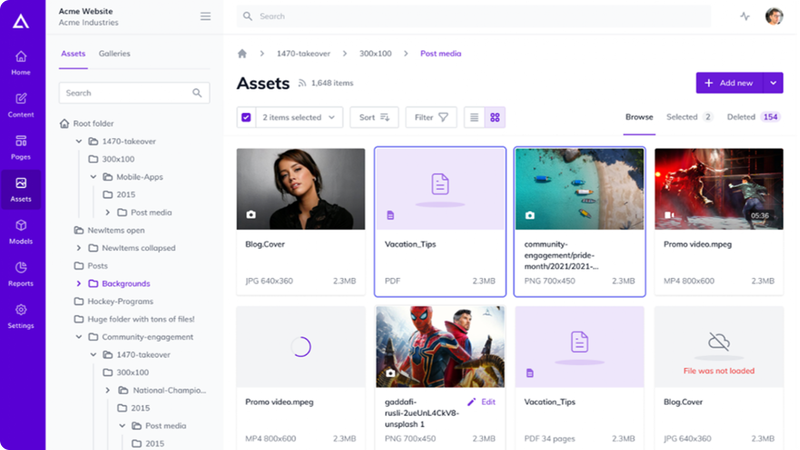Collapse sidebar with hamburger menu icon
This screenshot has width=800, height=450.
coord(205,16)
